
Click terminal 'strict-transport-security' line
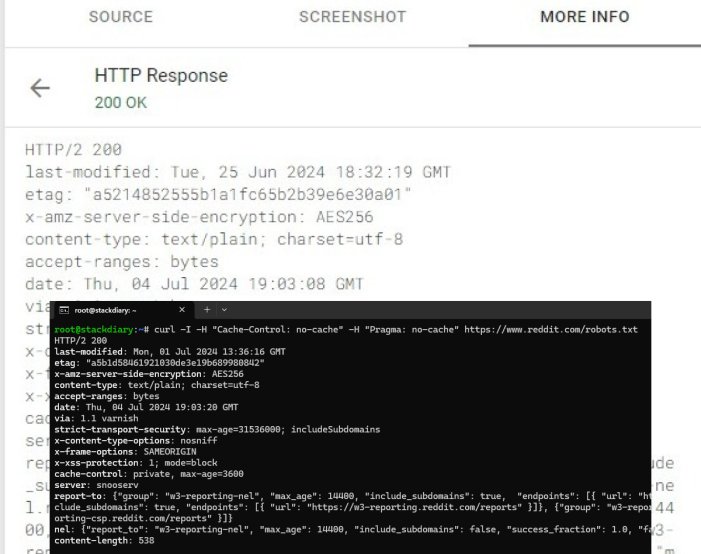[217, 429]
